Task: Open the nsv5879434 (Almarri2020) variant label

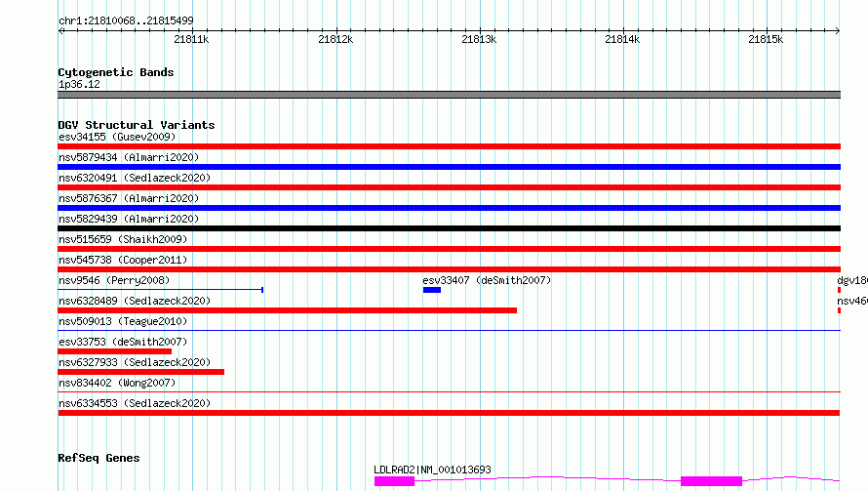Action: coord(129,157)
